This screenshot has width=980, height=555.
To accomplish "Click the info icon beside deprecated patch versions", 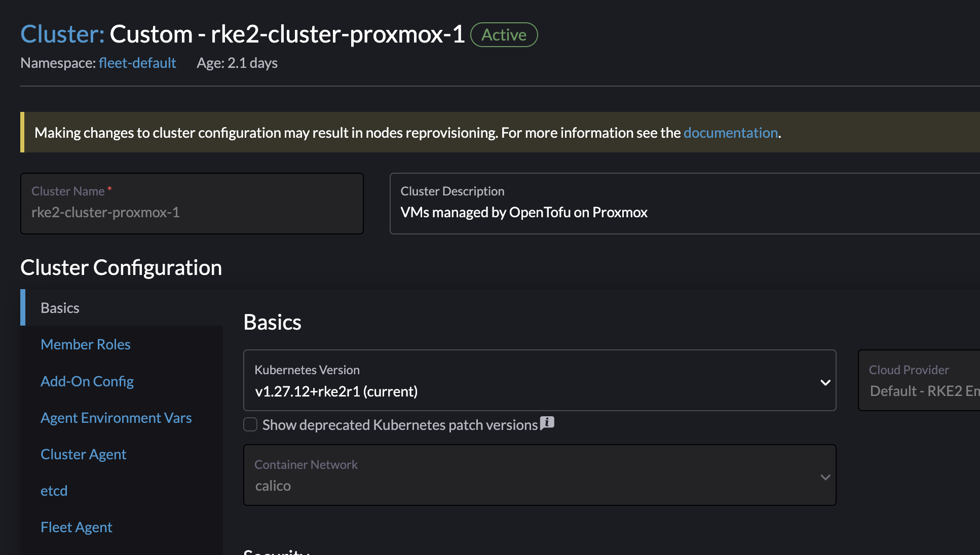I will click(547, 423).
